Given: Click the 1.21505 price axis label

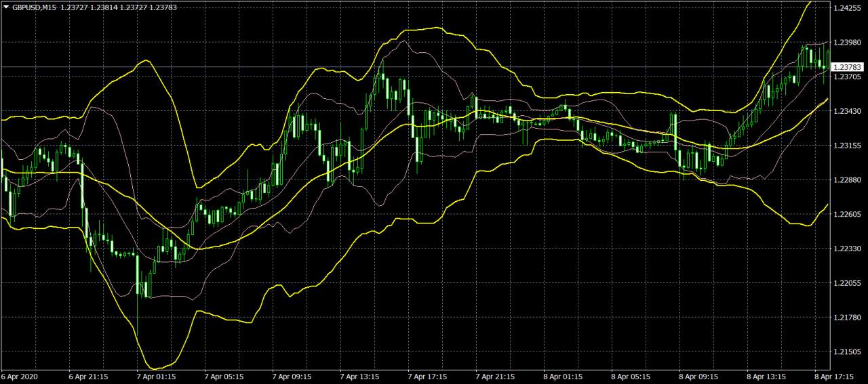Looking at the screenshot, I should coord(848,351).
